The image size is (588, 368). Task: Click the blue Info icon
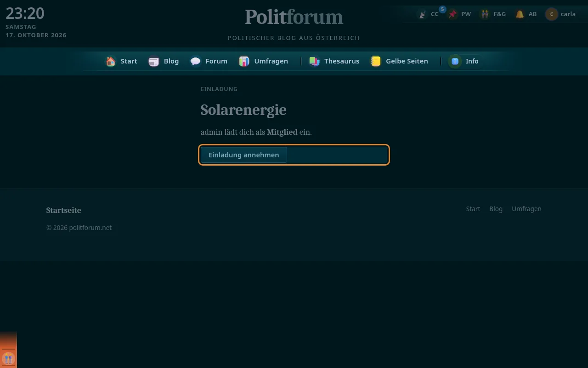(455, 61)
